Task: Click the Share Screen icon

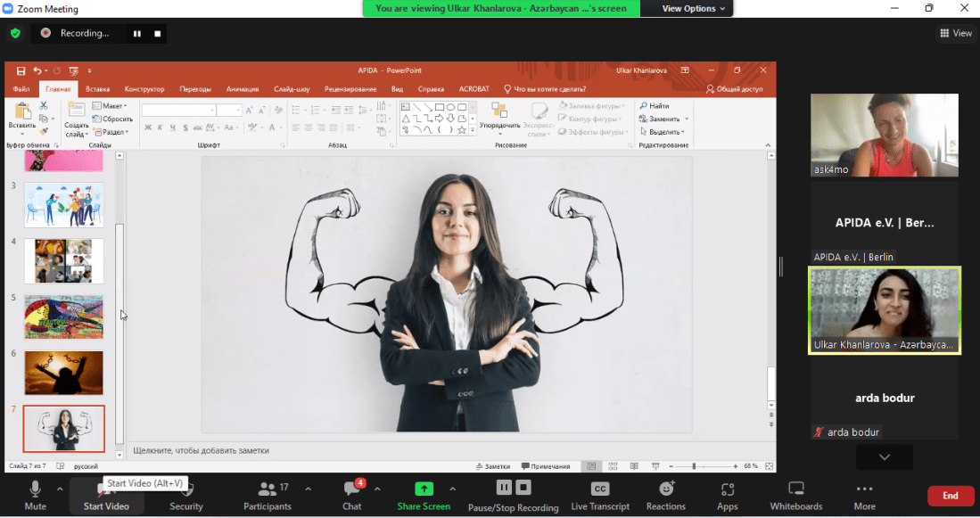Action: coord(424,489)
